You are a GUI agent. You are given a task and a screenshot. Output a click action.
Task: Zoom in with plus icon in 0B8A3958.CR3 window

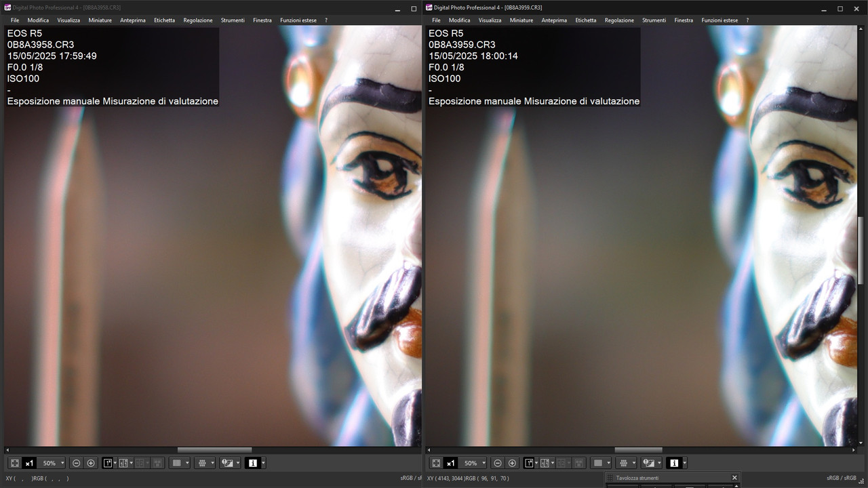coord(91,463)
